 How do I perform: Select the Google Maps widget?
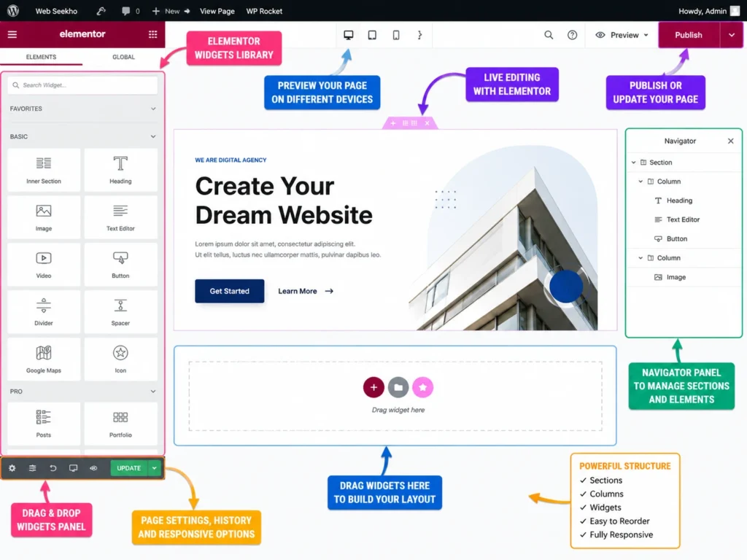click(x=44, y=359)
